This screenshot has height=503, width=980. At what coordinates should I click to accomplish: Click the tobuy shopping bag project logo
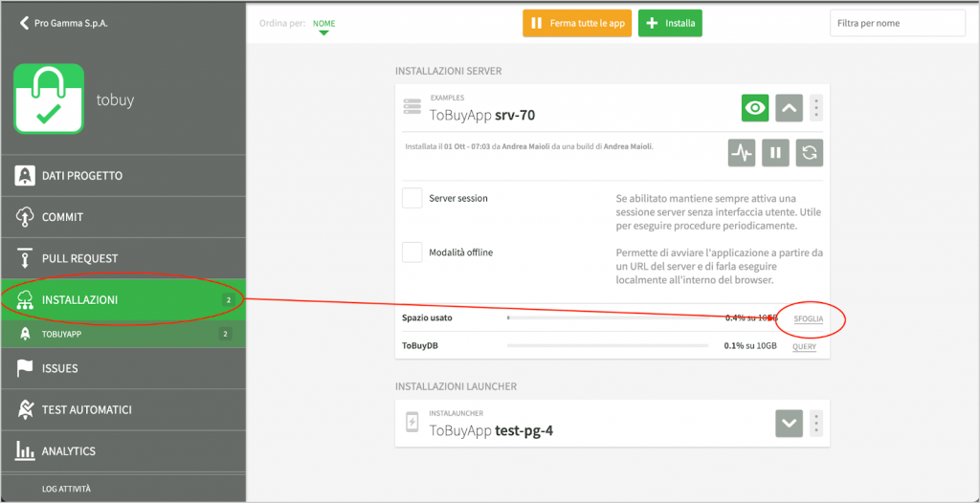[49, 98]
